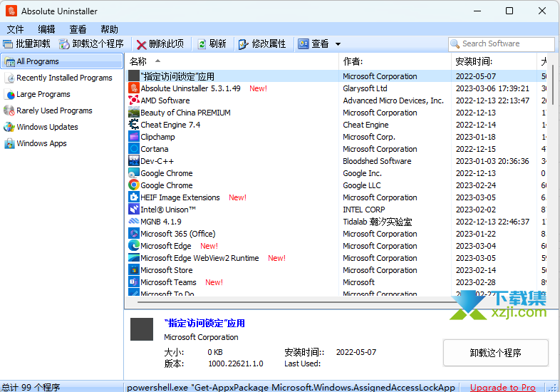The image size is (560, 392).
Task: Select the Windows Updates sidebar icon
Action: point(9,127)
